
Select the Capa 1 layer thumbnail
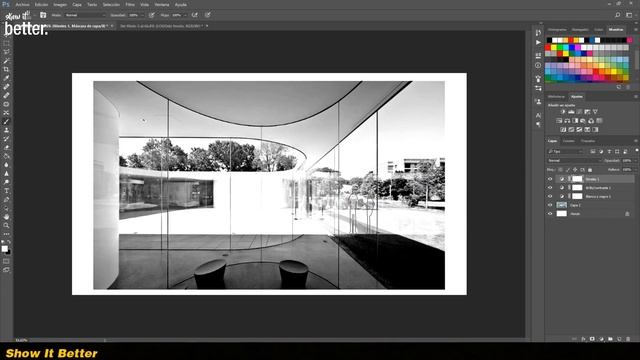click(562, 205)
